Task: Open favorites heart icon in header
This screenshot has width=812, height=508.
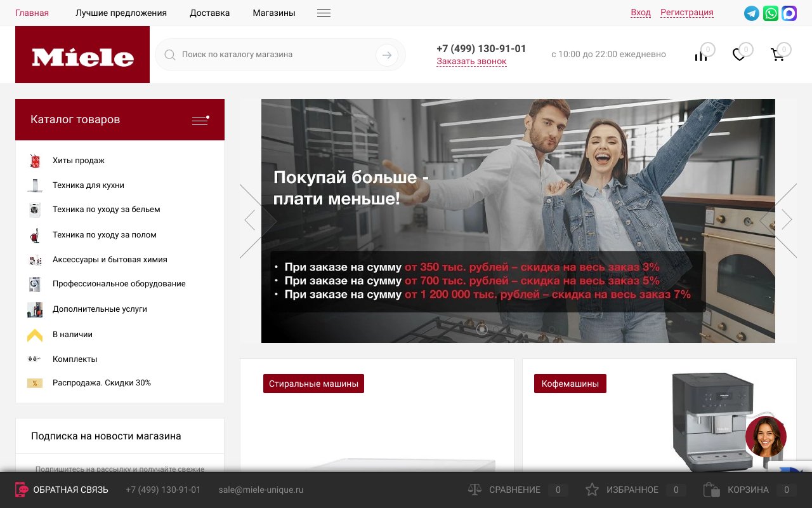Action: (739, 55)
